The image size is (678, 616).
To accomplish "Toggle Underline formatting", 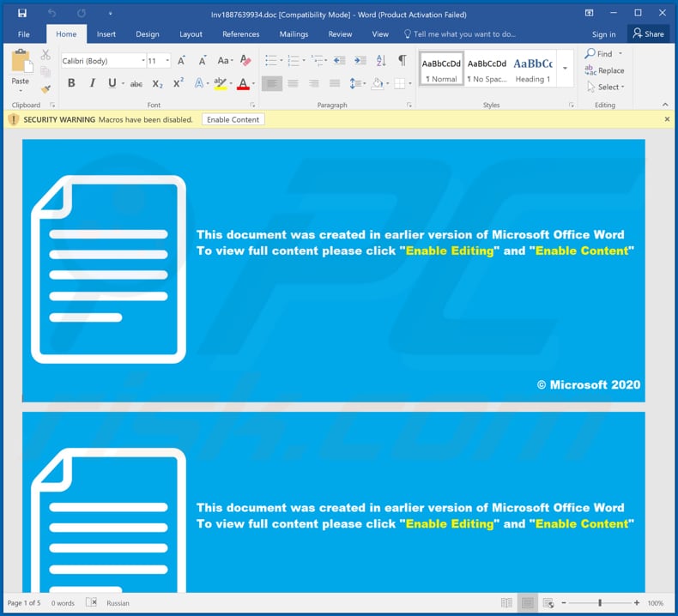I will click(112, 83).
